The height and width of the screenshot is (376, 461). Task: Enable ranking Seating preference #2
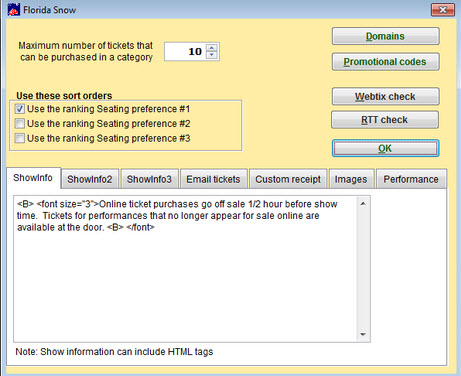20,124
